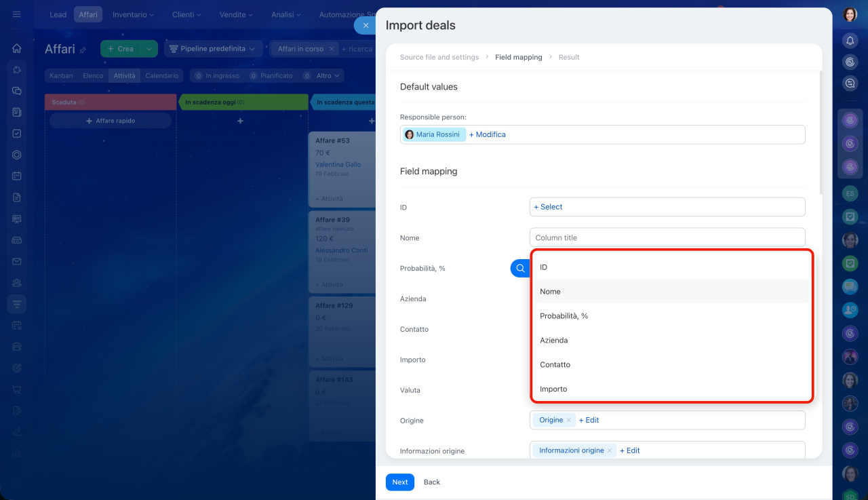Open the chat icon in right panel

tap(850, 83)
